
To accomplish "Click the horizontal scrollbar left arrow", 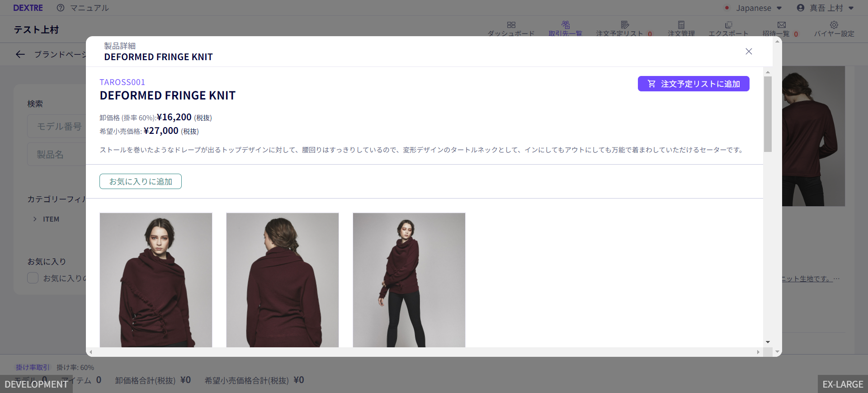I will [x=91, y=352].
